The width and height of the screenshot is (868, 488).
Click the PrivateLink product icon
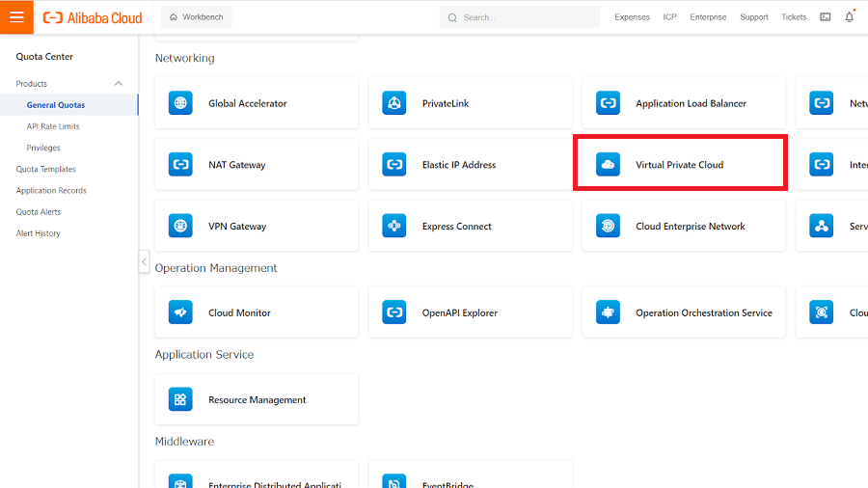pyautogui.click(x=393, y=103)
